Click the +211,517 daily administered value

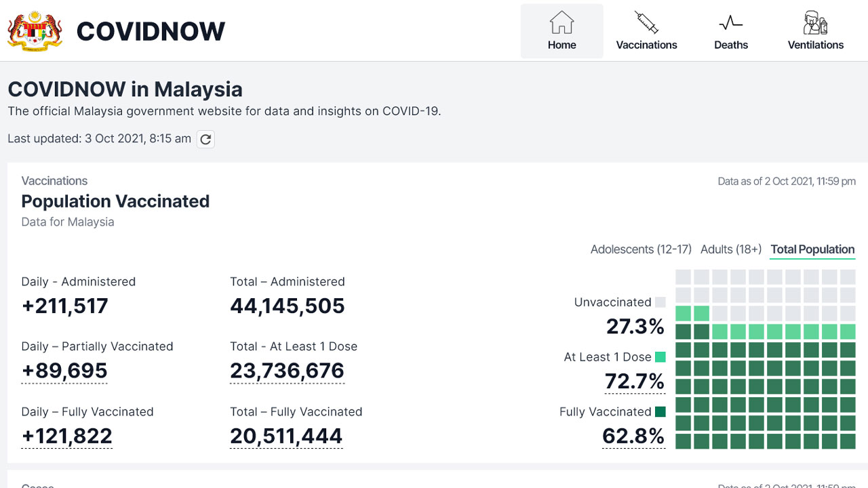(64, 306)
